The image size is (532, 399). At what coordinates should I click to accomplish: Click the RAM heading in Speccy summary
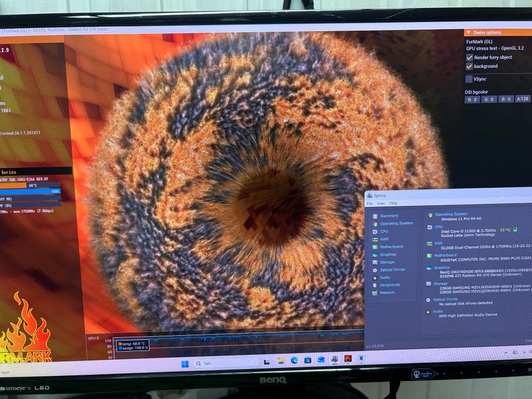[439, 243]
